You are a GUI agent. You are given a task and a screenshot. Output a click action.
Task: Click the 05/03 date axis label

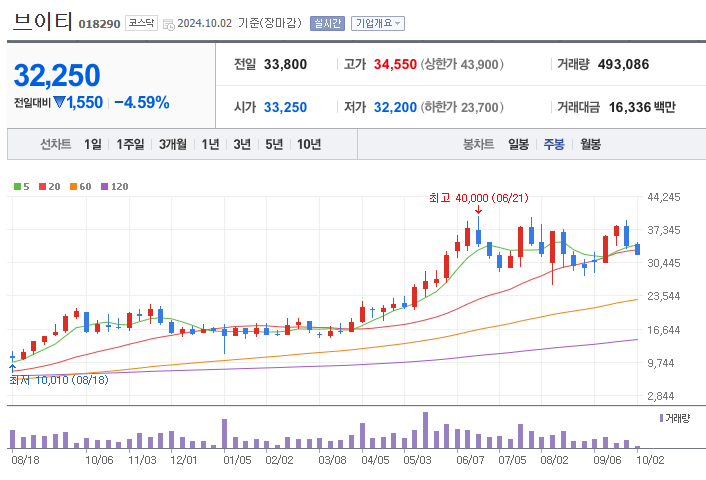point(417,460)
